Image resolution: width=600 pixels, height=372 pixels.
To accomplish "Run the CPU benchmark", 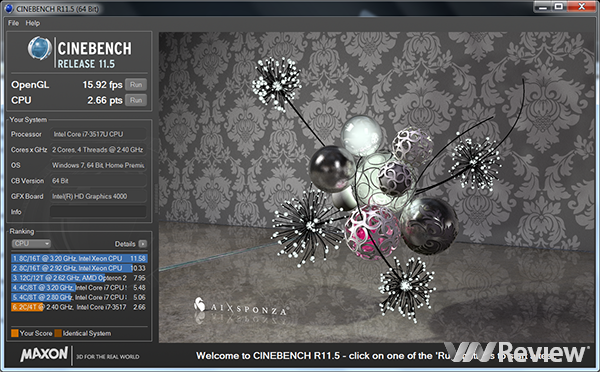I will [136, 100].
